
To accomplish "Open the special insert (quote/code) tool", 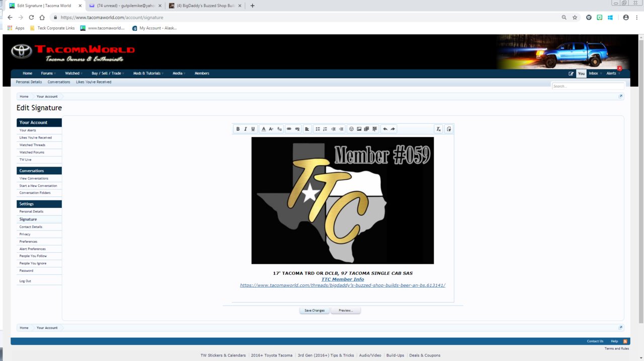I will click(375, 129).
